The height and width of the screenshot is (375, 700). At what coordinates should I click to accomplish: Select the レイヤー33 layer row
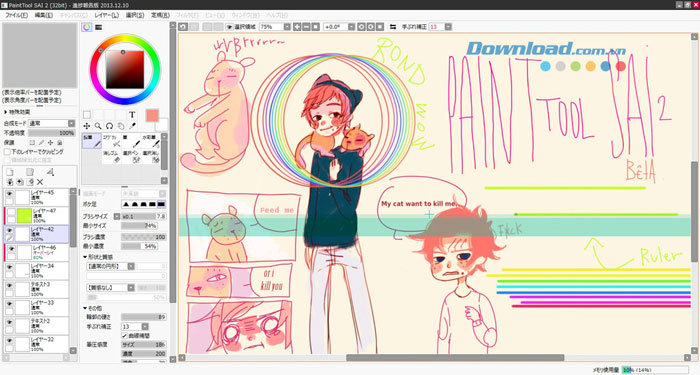pyautogui.click(x=36, y=307)
